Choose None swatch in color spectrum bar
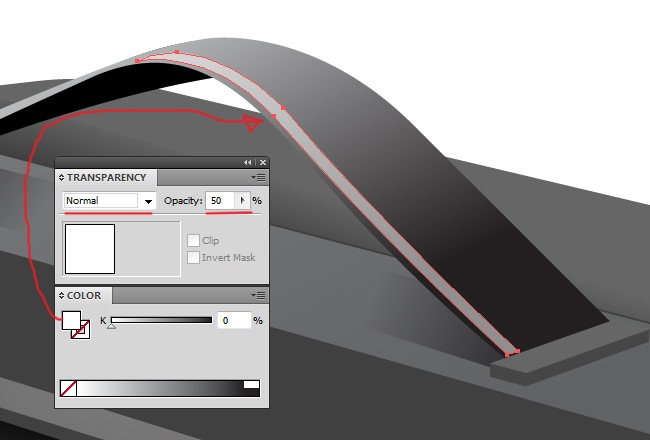Viewport: 650px width, 440px height. pos(68,389)
